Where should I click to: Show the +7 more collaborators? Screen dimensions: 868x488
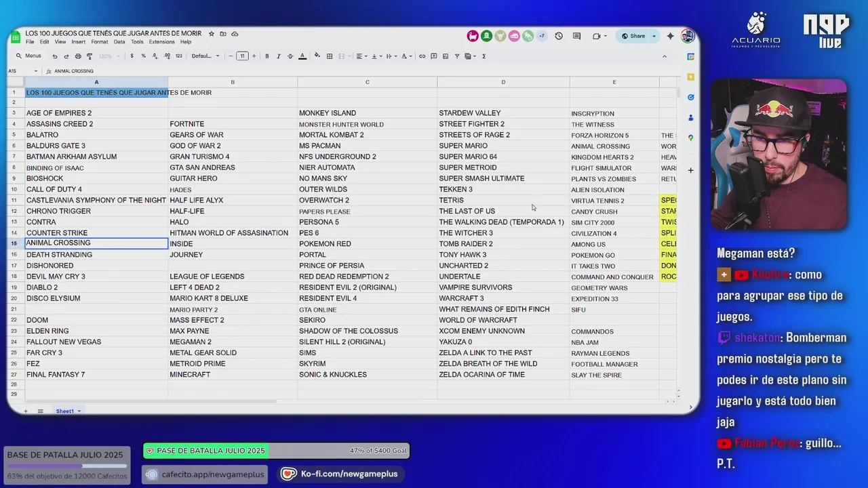[x=542, y=36]
